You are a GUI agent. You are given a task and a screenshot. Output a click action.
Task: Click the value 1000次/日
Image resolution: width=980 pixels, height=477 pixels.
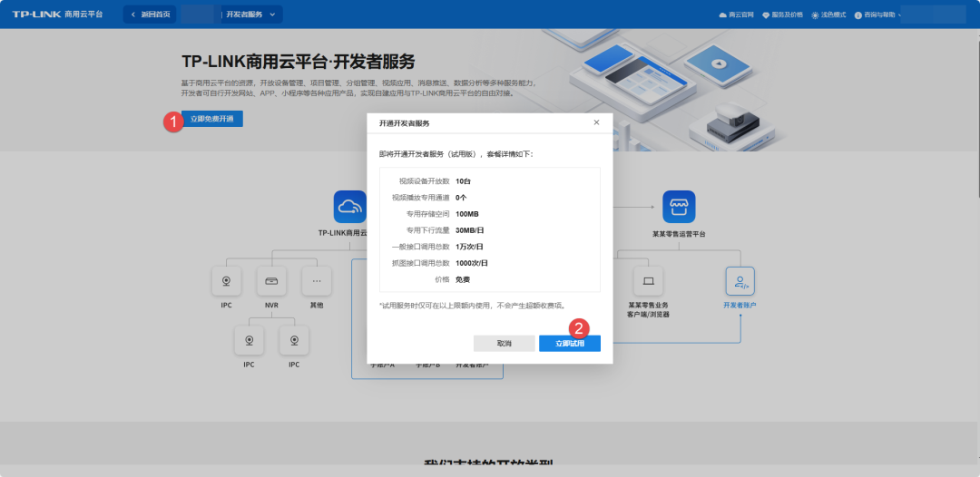click(x=472, y=263)
